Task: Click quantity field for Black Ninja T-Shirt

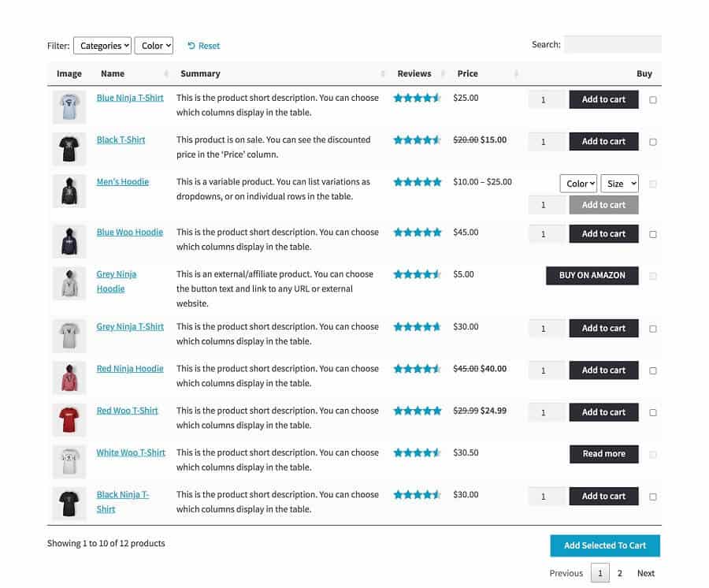Action: click(x=547, y=497)
